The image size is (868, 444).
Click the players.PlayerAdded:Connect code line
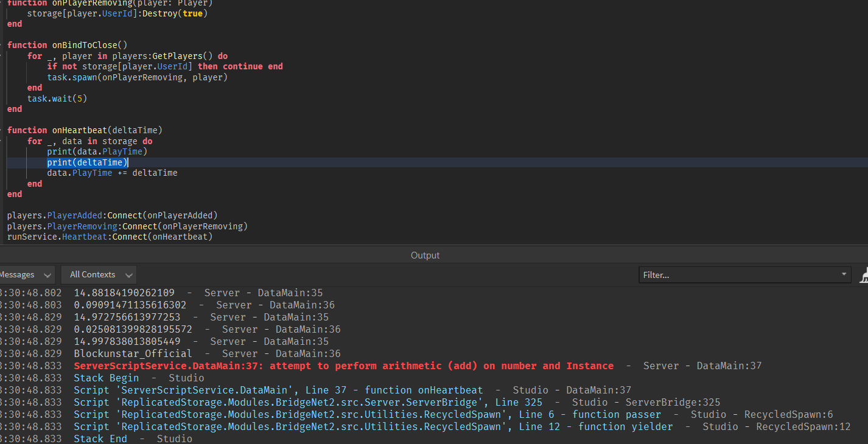(x=112, y=215)
